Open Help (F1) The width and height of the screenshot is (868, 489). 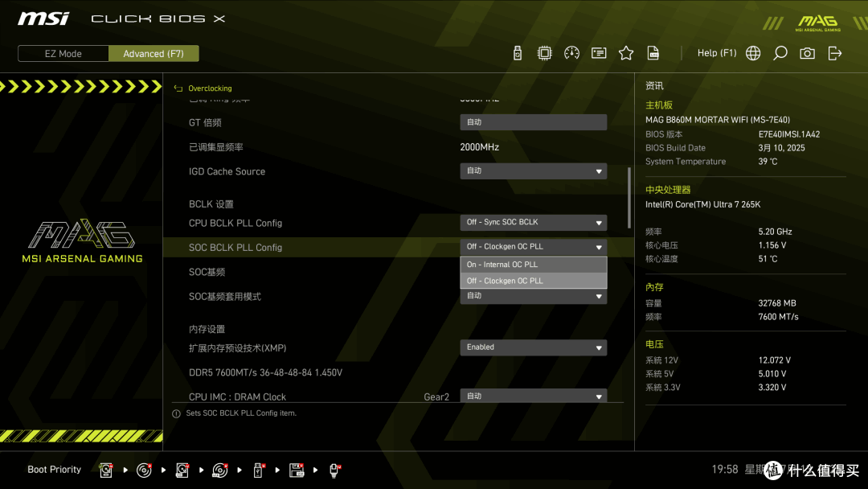point(717,53)
